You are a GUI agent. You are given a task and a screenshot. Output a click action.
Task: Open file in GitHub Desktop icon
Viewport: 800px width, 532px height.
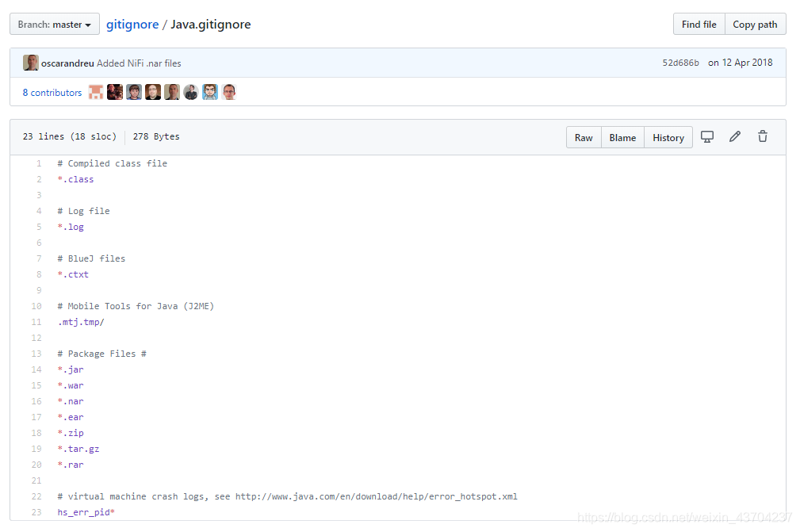click(707, 136)
